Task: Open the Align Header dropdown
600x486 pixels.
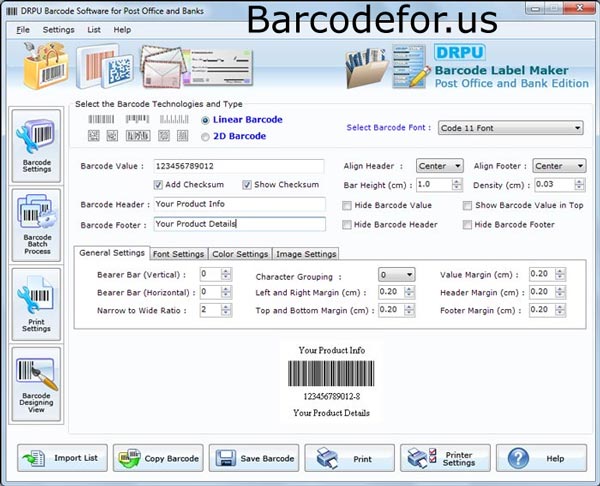Action: tap(439, 166)
